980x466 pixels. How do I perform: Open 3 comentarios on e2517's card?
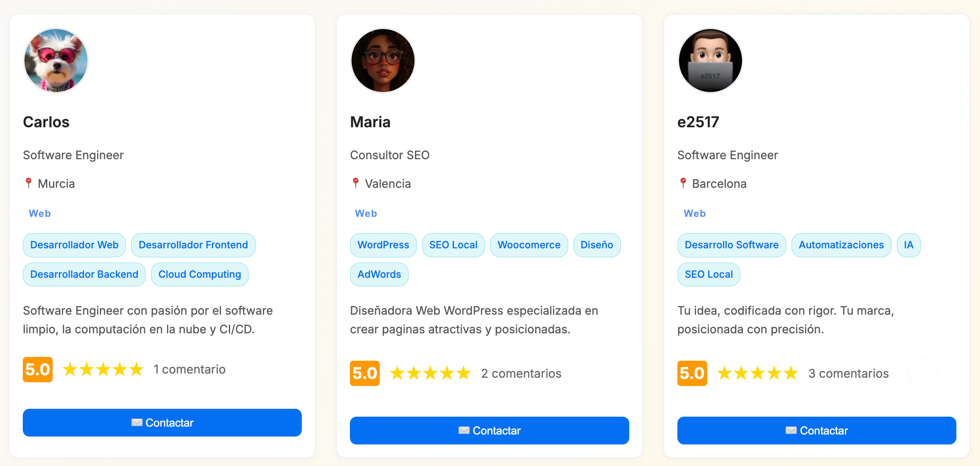pyautogui.click(x=848, y=373)
